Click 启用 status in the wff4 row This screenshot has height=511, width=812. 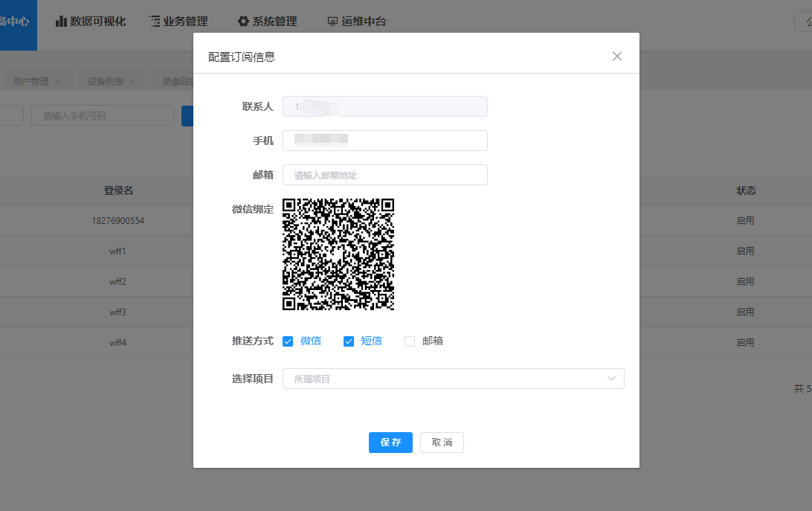tap(745, 343)
